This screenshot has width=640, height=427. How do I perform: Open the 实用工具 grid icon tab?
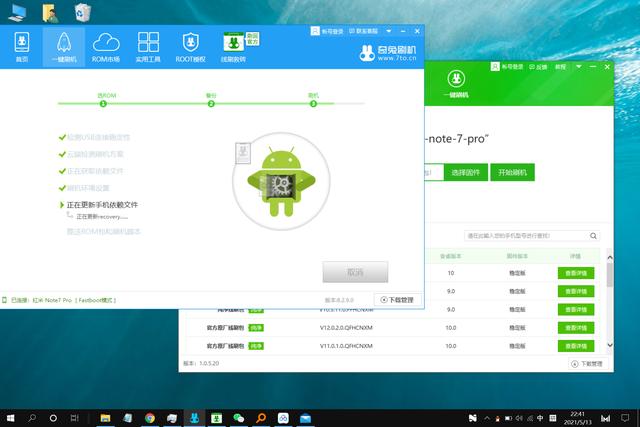[148, 47]
